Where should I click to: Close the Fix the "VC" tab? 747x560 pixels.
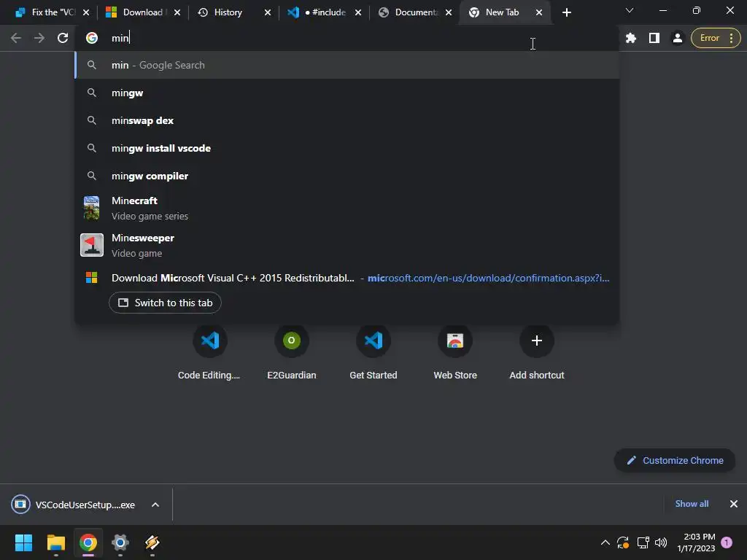point(86,12)
